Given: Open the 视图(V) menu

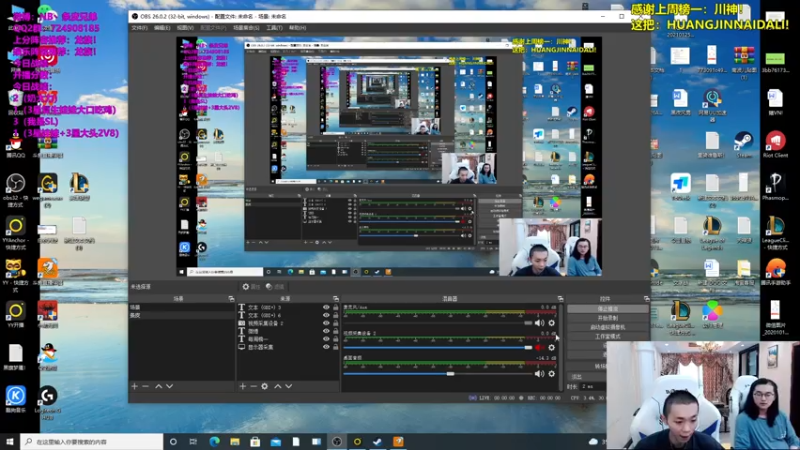Looking at the screenshot, I should [185, 28].
